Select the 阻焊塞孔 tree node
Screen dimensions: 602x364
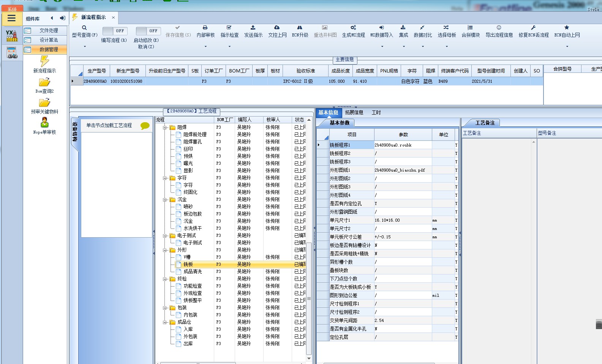[x=193, y=142]
